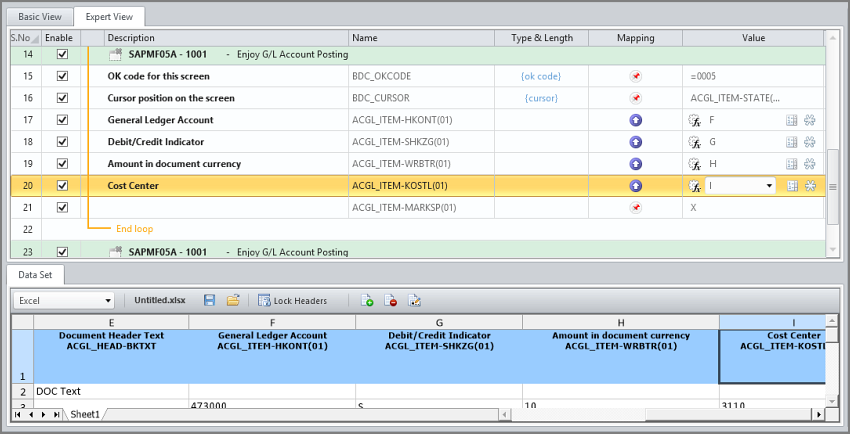850x434 pixels.
Task: Toggle the Enable checkbox for Cost Center row
Action: tap(62, 186)
